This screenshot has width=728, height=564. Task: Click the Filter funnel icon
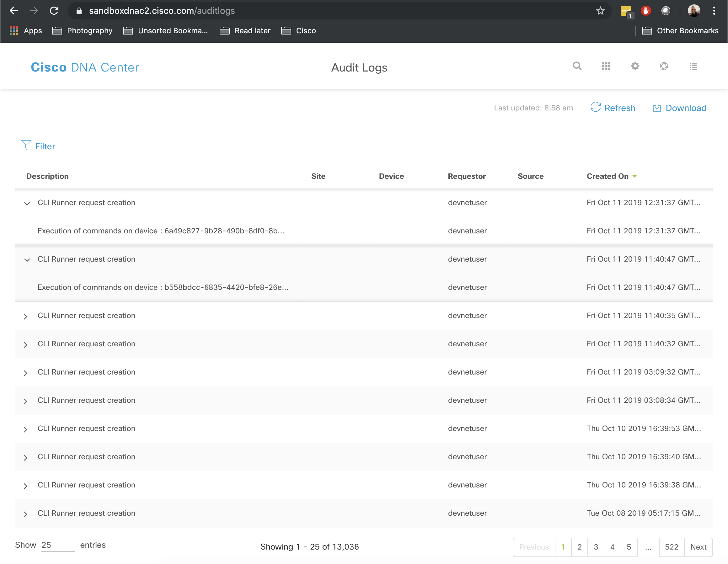click(x=26, y=145)
